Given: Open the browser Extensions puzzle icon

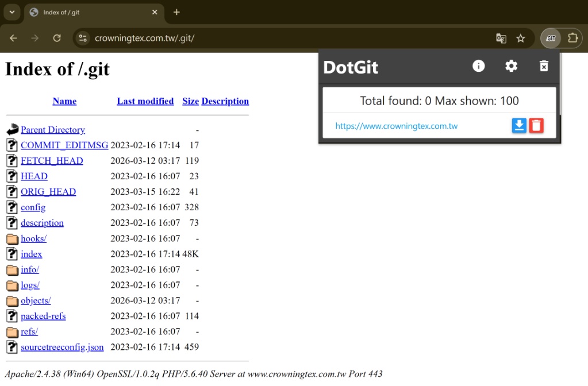Looking at the screenshot, I should click(572, 38).
